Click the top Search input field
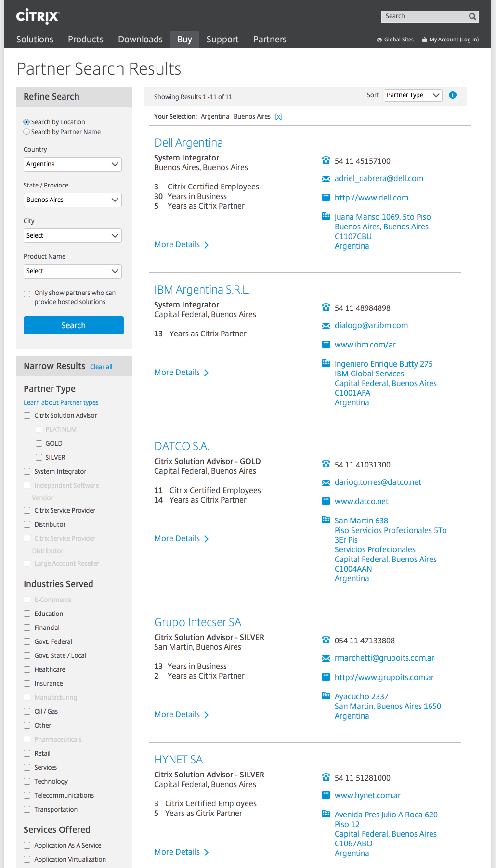 point(425,16)
